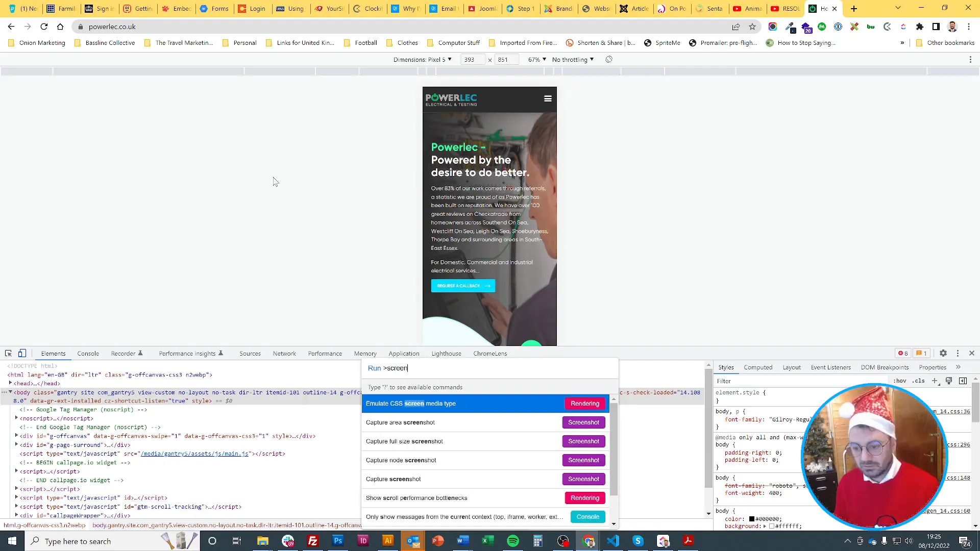Image resolution: width=980 pixels, height=551 pixels.
Task: Toggle computed styles sidebar icon
Action: 963,381
